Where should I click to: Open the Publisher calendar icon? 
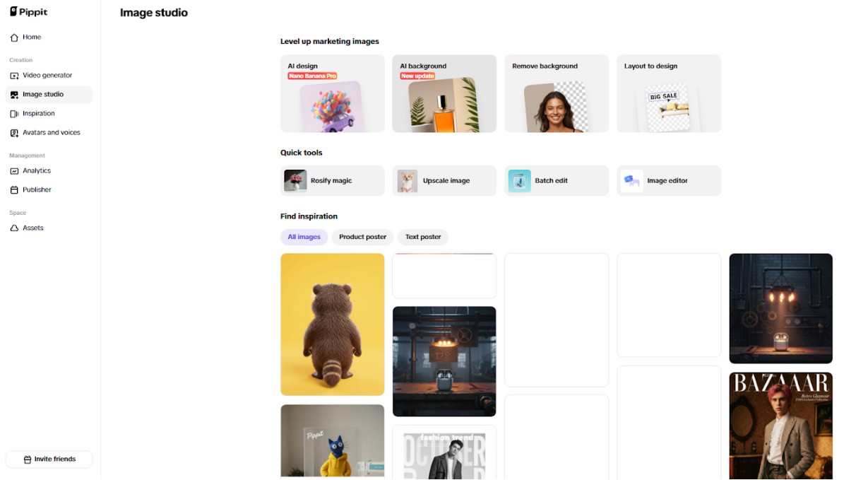[x=14, y=190]
